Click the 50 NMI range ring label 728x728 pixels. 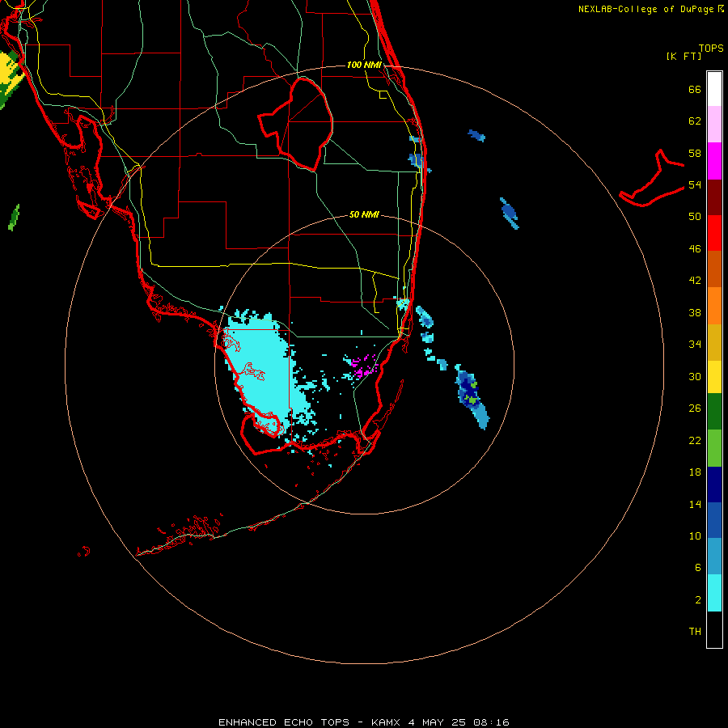(x=364, y=214)
